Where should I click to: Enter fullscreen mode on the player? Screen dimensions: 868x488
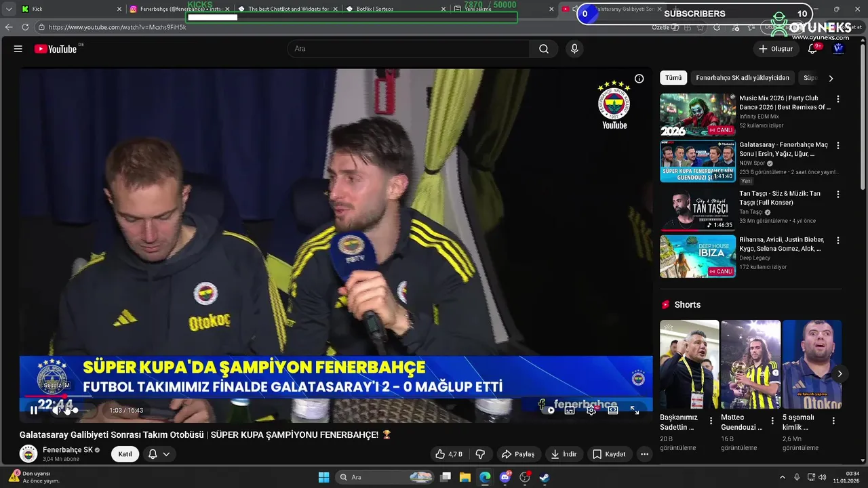pyautogui.click(x=635, y=410)
